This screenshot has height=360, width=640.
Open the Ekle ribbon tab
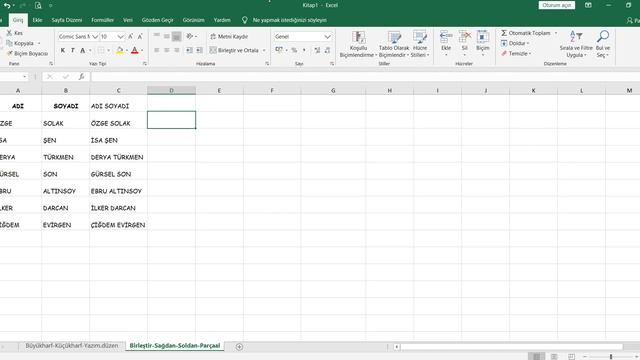[37, 20]
